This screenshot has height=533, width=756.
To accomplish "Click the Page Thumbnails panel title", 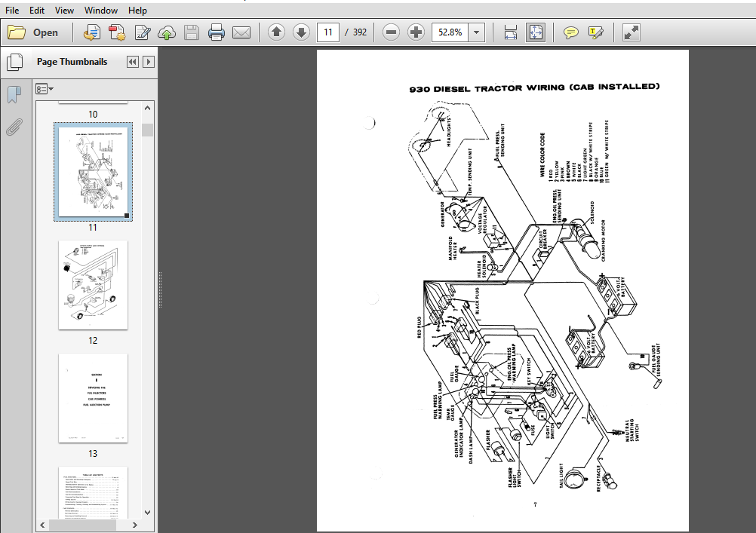I will point(72,62).
